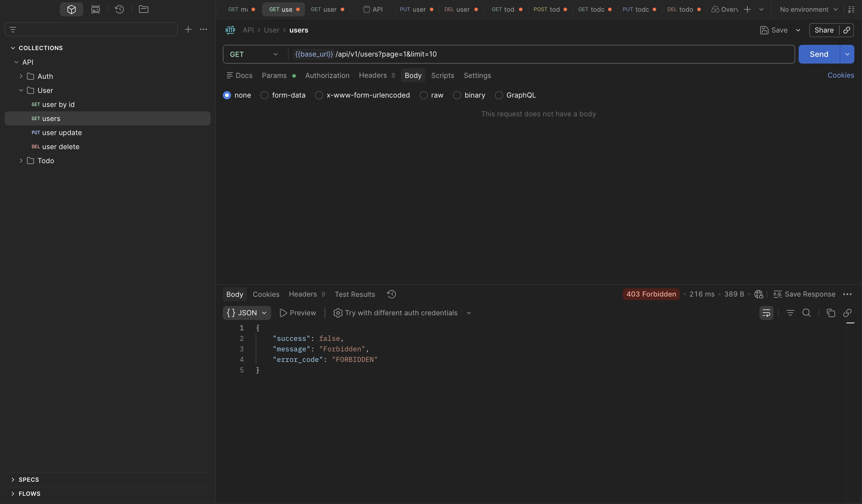
Task: Open the Environments sidebar icon
Action: pos(96,9)
